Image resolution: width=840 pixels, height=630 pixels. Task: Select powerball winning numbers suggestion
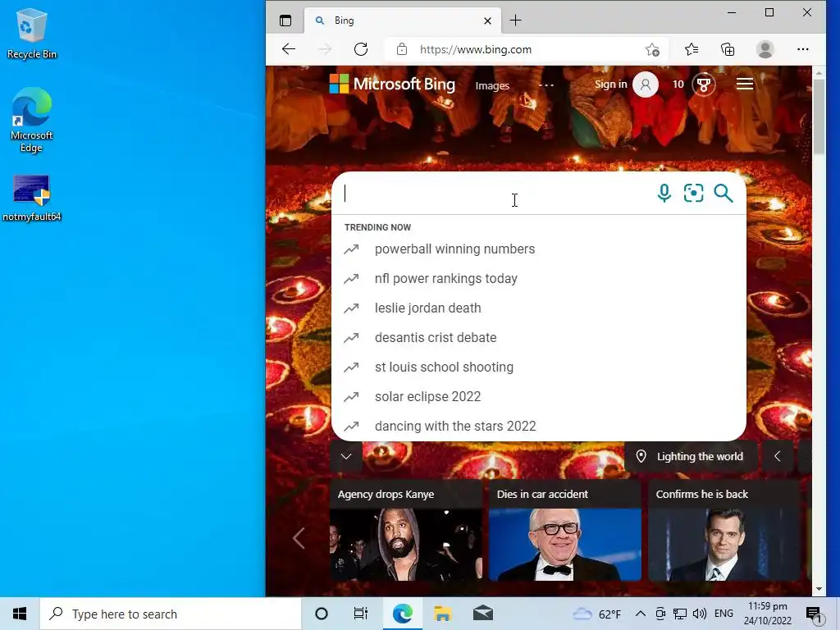pos(539,249)
